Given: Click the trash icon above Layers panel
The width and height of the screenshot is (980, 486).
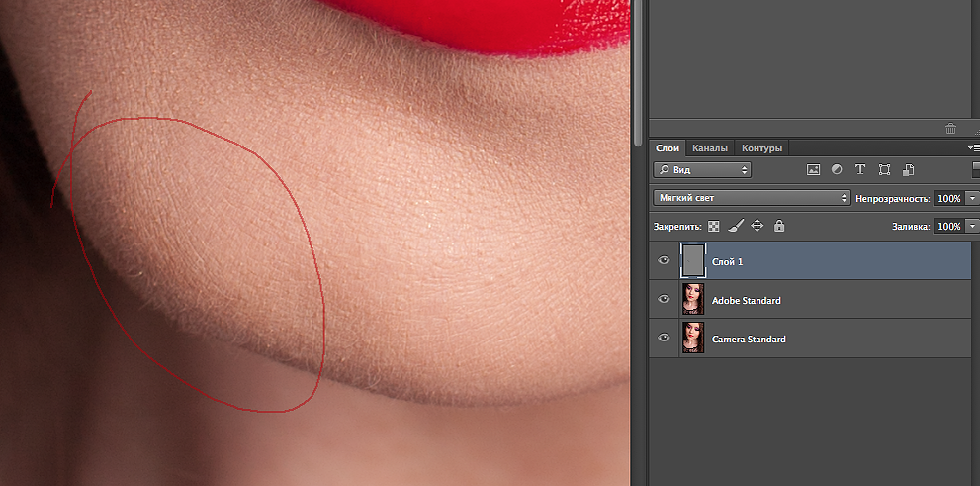Looking at the screenshot, I should 950,129.
